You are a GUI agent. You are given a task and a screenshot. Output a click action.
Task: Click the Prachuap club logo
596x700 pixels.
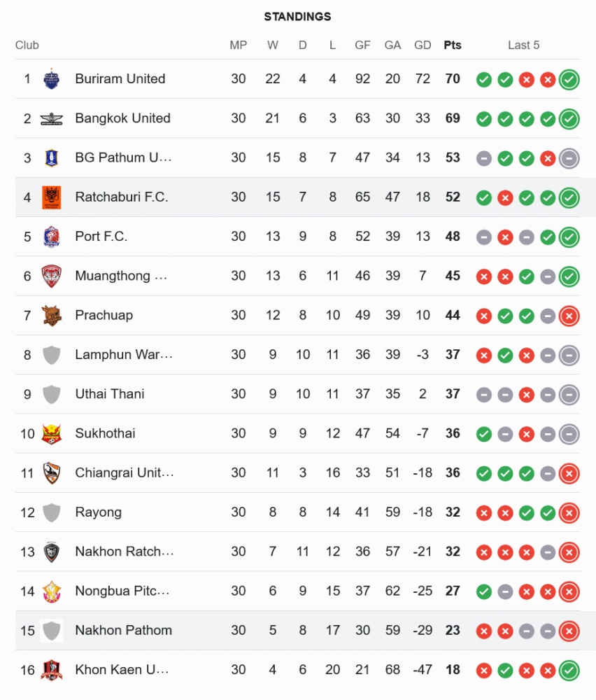52,315
